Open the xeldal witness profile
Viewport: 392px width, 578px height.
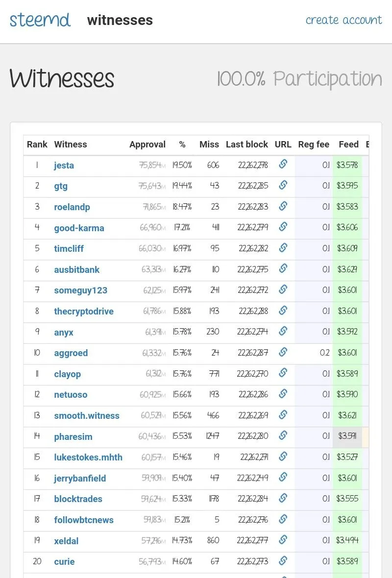click(x=66, y=541)
